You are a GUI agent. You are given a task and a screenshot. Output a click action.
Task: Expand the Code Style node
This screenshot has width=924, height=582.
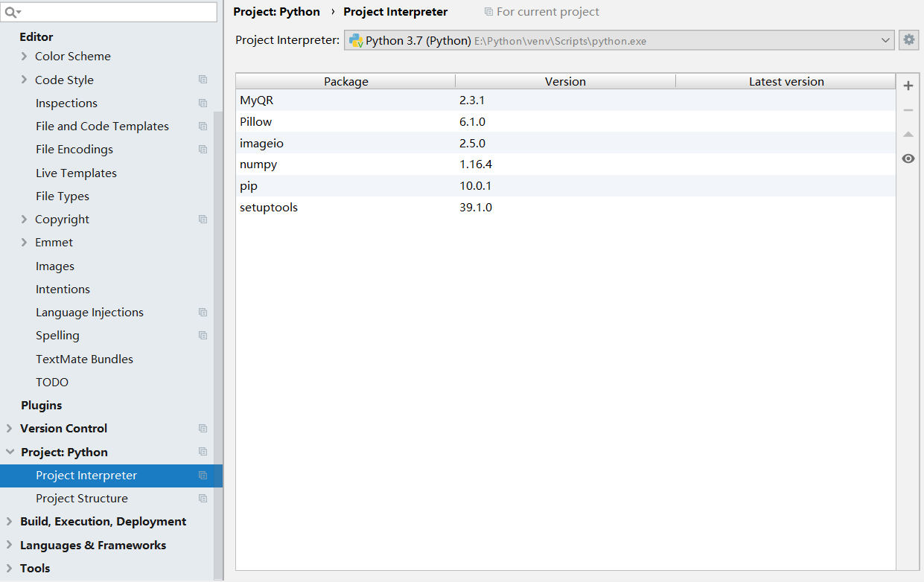pyautogui.click(x=24, y=80)
